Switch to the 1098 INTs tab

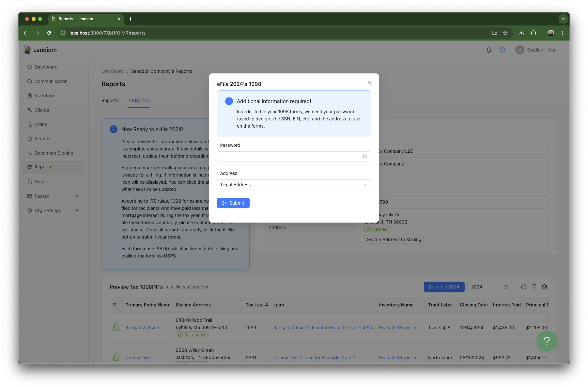click(139, 101)
